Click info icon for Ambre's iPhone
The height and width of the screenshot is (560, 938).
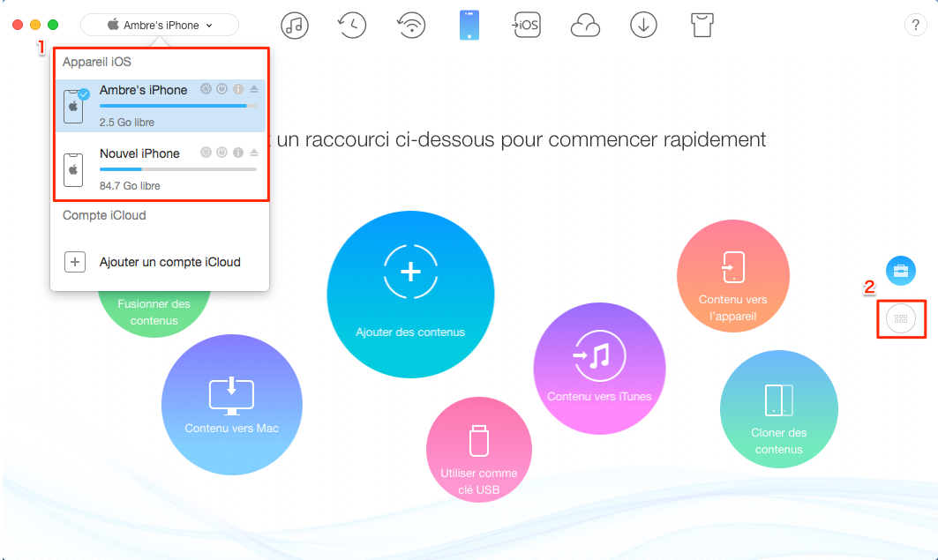[x=238, y=89]
